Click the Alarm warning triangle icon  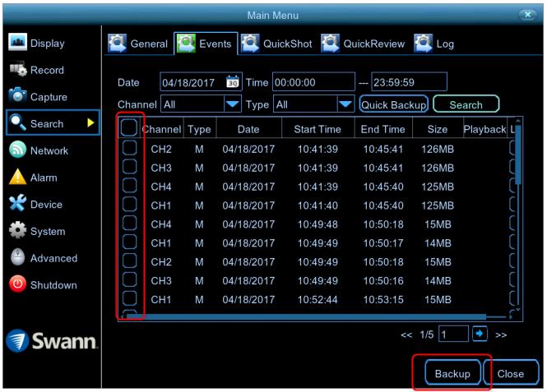point(16,178)
